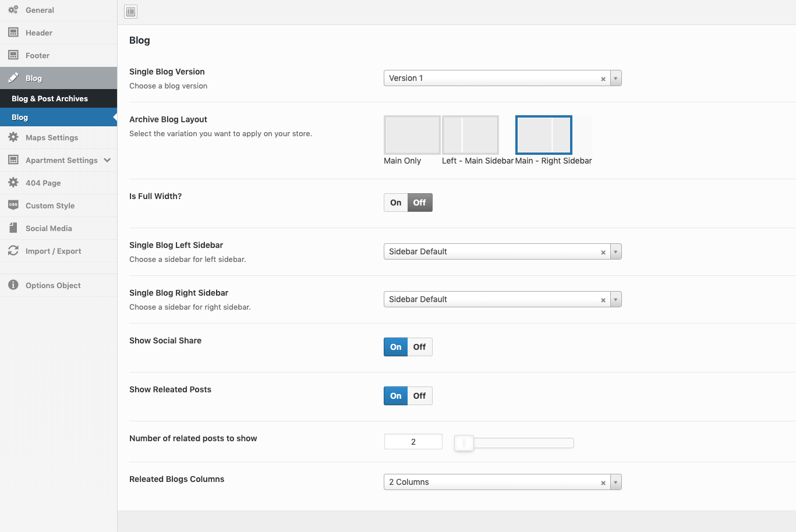Open the Options Object section
Screen dimensions: 796x532
53,285
